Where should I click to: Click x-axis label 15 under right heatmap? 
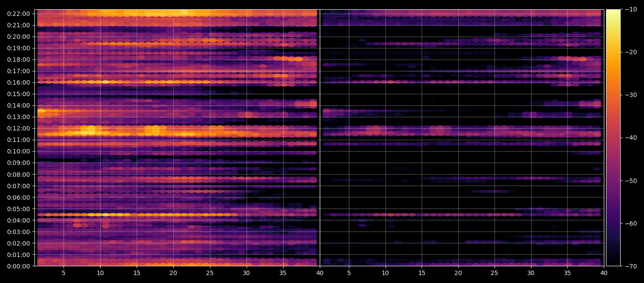tap(422, 273)
